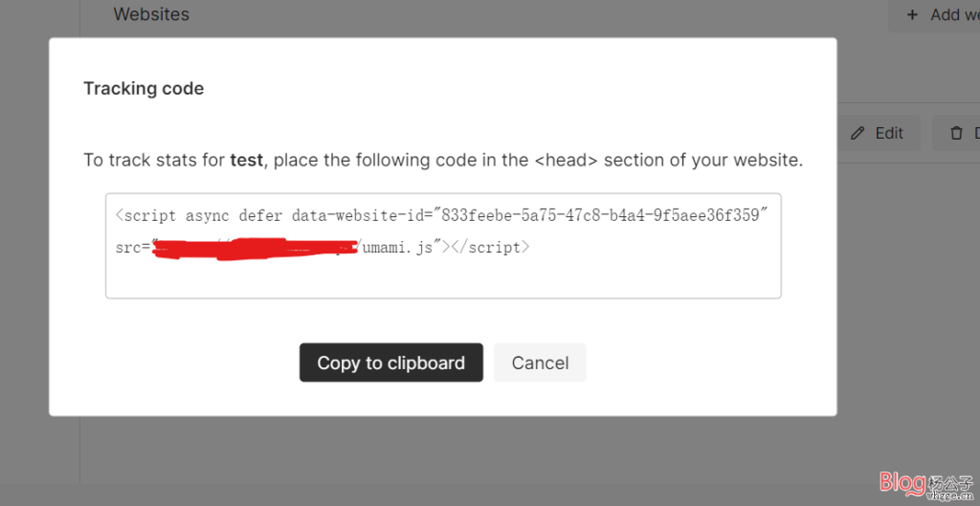Click the Copy to clipboard button
This screenshot has height=506, width=980.
point(390,363)
